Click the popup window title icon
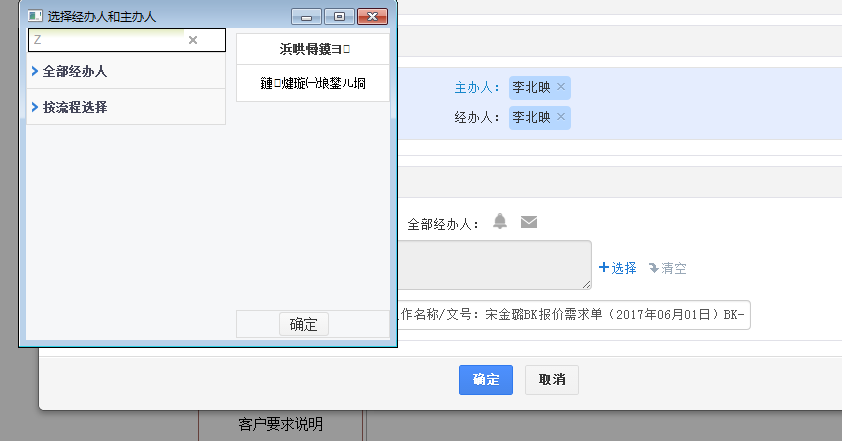Screen dimensions: 842x441 [35, 16]
